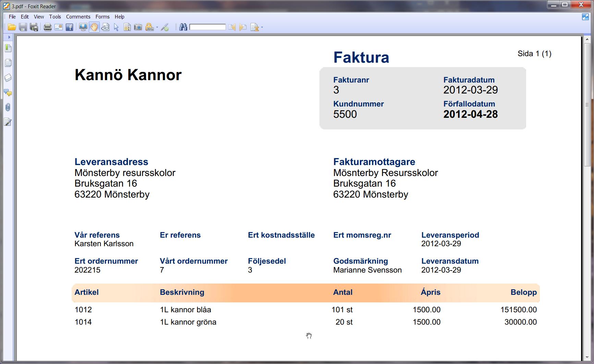Click the Leveransperiod label
The width and height of the screenshot is (594, 364).
coord(450,235)
